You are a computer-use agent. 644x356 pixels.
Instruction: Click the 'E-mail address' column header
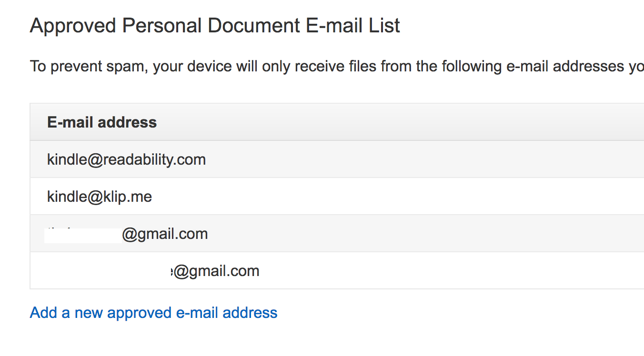(102, 122)
